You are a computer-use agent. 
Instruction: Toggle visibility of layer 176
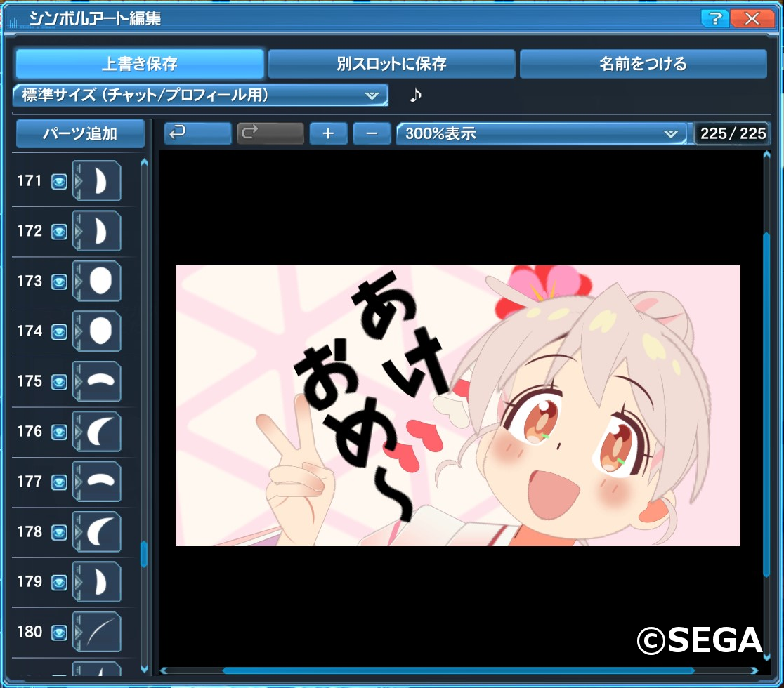coord(59,432)
